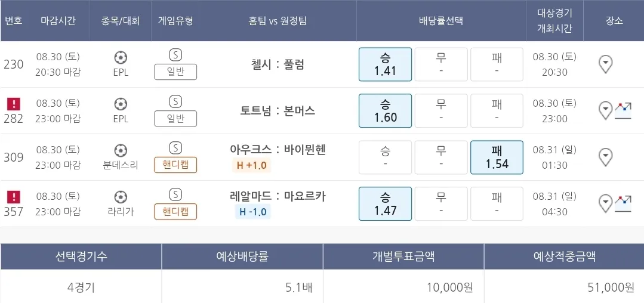Click the red warning icon above number 357
This screenshot has width=644, height=303.
(13, 197)
